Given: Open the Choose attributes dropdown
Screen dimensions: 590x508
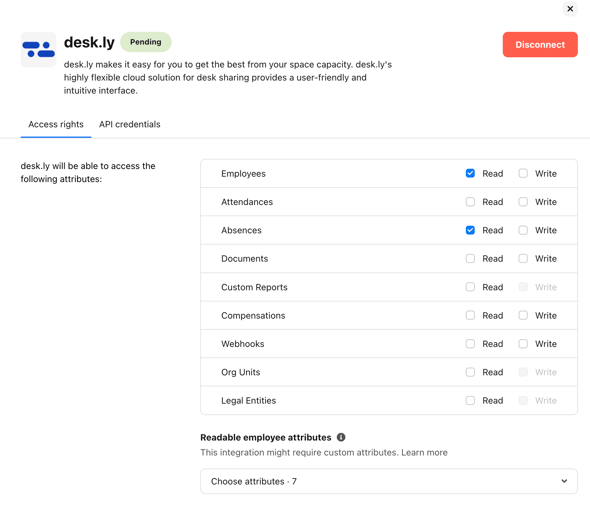Looking at the screenshot, I should [x=389, y=481].
